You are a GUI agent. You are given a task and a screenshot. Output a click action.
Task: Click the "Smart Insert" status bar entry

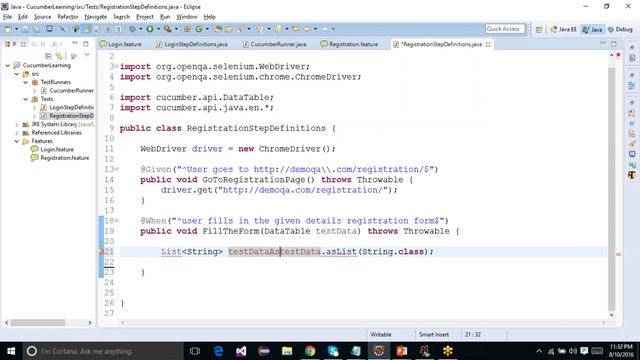point(434,335)
